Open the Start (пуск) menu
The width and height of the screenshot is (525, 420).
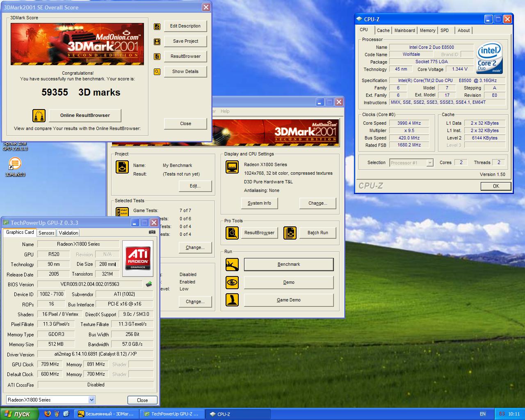[x=19, y=414]
